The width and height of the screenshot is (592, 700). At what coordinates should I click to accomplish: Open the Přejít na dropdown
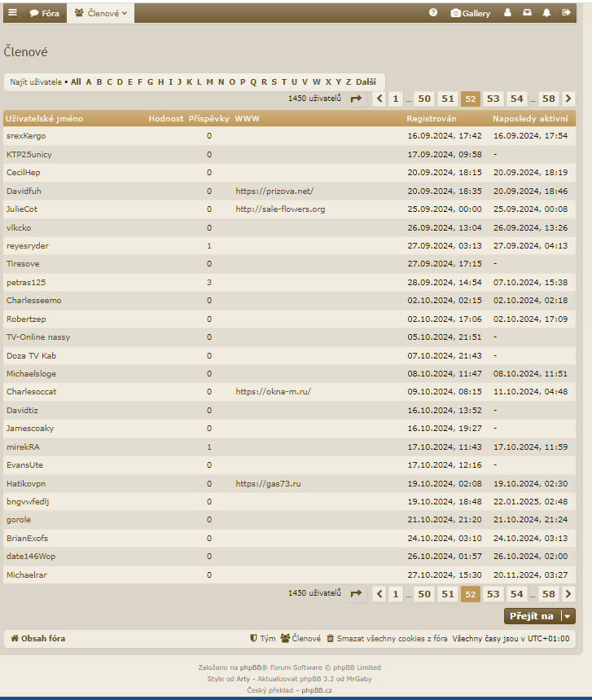[x=539, y=616]
